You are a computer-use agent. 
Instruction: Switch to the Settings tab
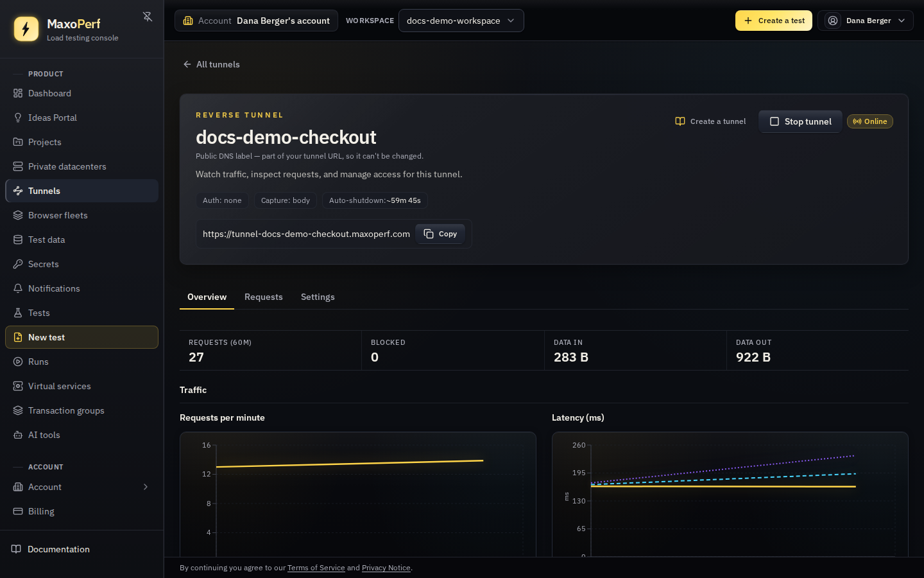pos(318,297)
